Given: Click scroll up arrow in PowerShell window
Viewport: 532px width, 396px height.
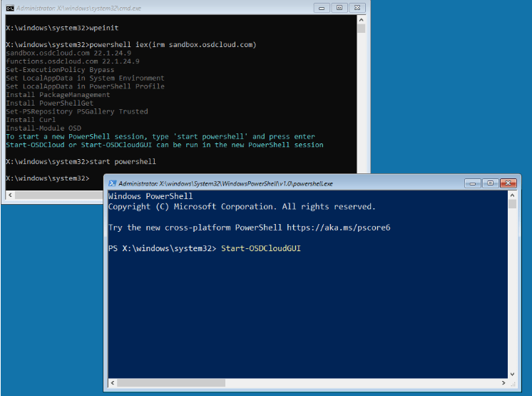Looking at the screenshot, I should pyautogui.click(x=512, y=195).
